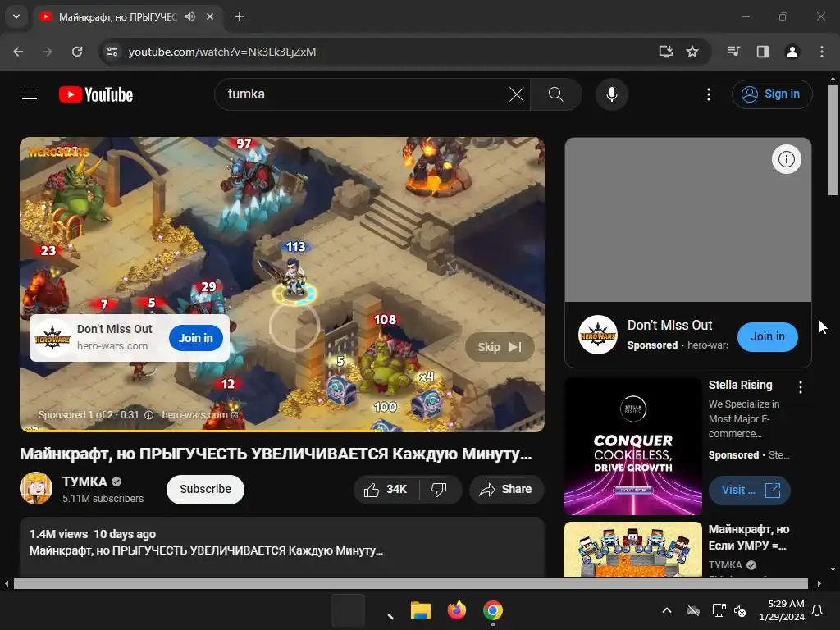Switch to Chrome in the taskbar
Image resolution: width=840 pixels, height=630 pixels.
tap(493, 610)
